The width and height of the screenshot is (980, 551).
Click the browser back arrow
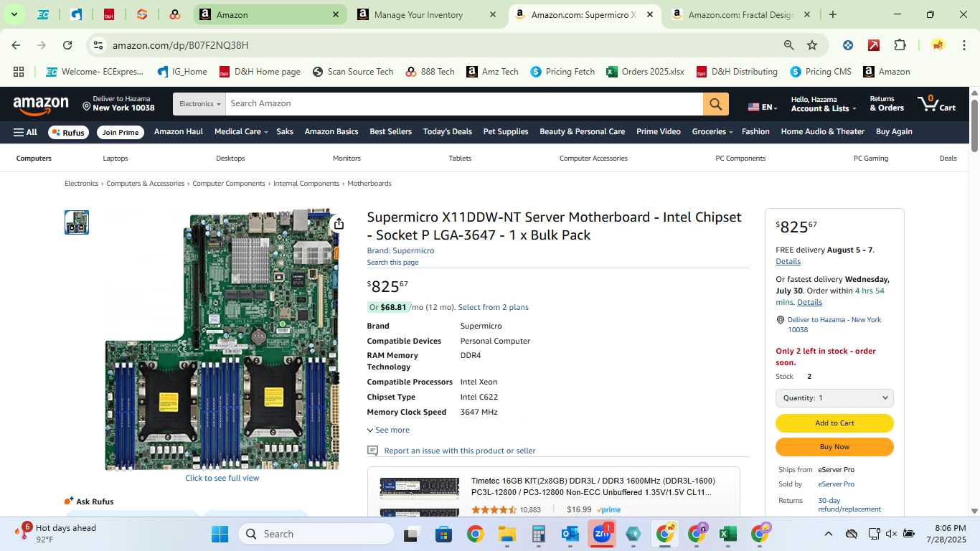16,45
